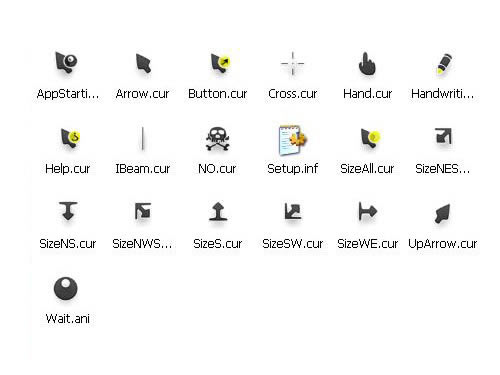Click the 'IBeam.cur' file name
This screenshot has height=375, width=500.
(142, 169)
